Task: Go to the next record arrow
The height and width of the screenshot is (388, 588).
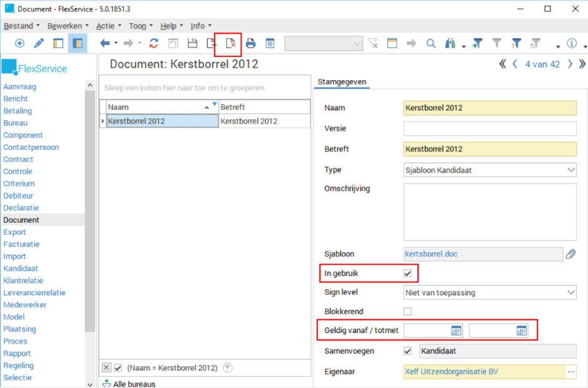Action: tap(570, 64)
